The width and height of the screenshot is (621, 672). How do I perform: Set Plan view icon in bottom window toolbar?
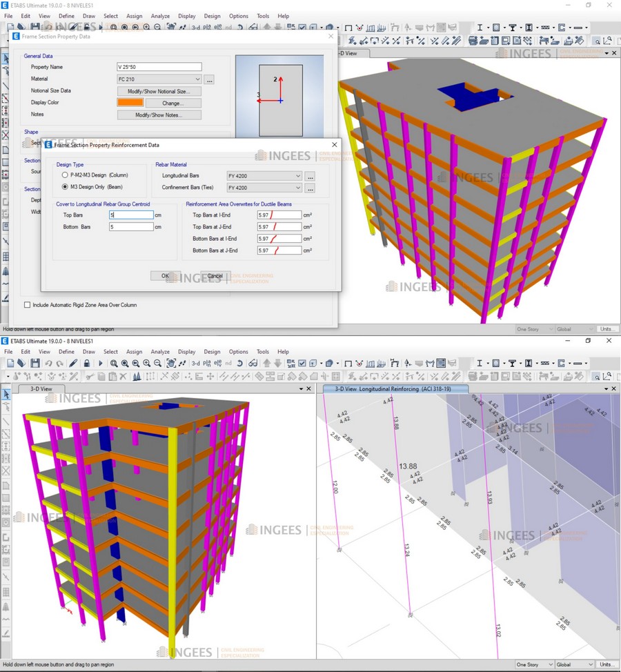[x=206, y=364]
